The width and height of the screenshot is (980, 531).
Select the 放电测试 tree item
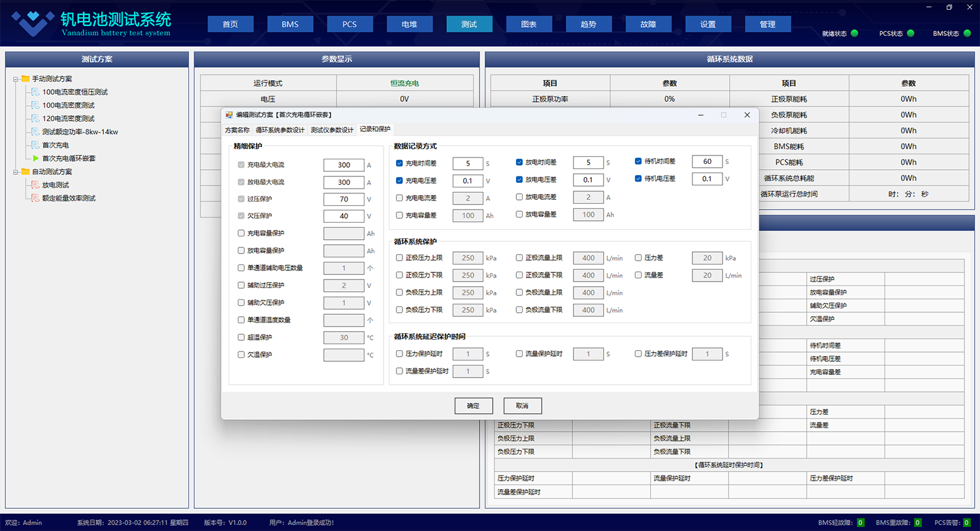56,185
